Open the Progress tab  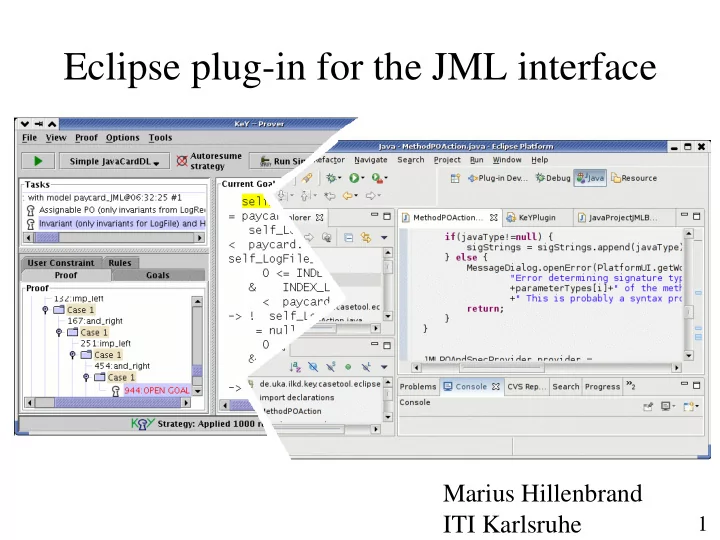(602, 387)
